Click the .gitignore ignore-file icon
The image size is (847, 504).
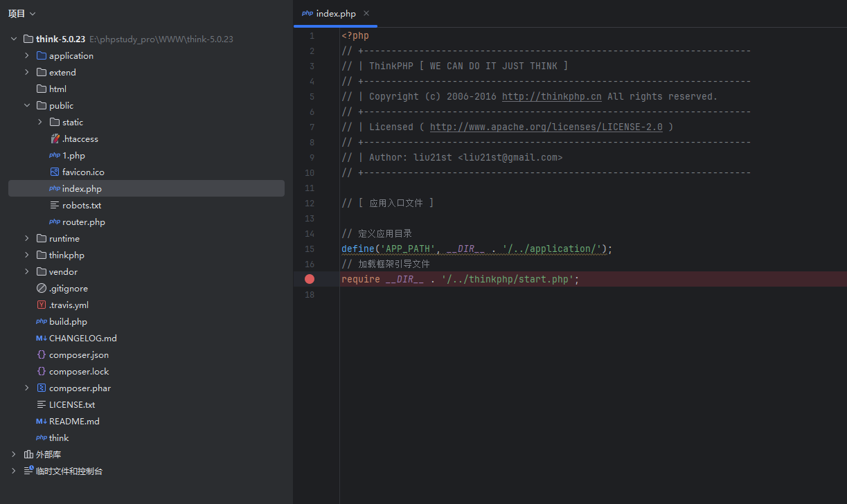pyautogui.click(x=42, y=289)
